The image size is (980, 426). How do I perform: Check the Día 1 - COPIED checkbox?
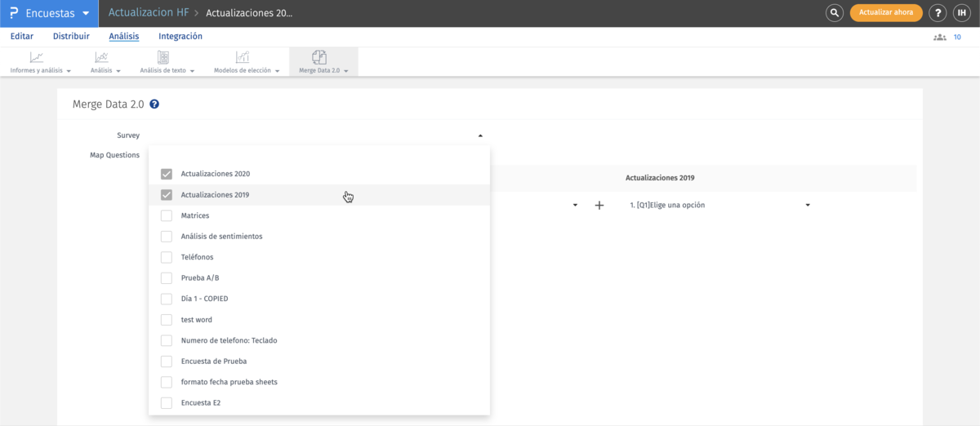167,299
